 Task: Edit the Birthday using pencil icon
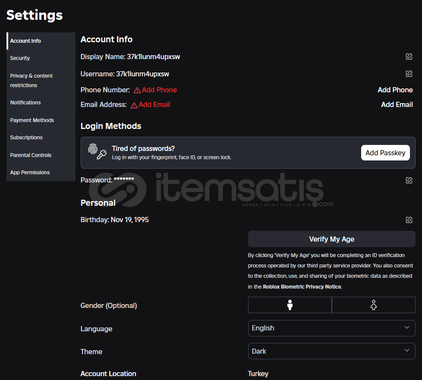pos(409,220)
